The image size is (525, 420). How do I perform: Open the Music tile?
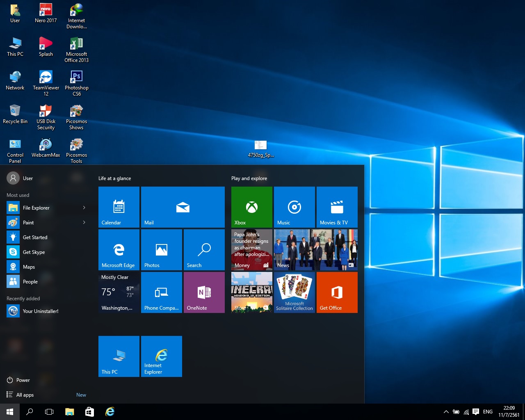(x=294, y=207)
